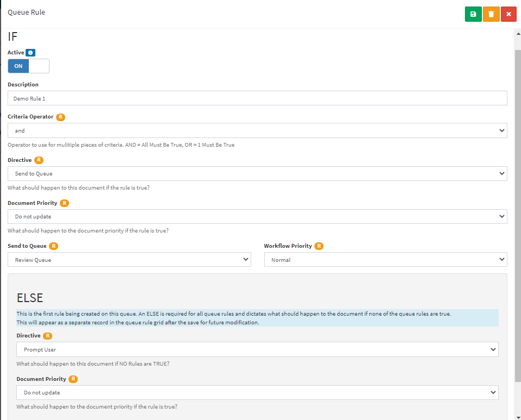Open the Directive dropdown showing Send to Queue

click(257, 173)
